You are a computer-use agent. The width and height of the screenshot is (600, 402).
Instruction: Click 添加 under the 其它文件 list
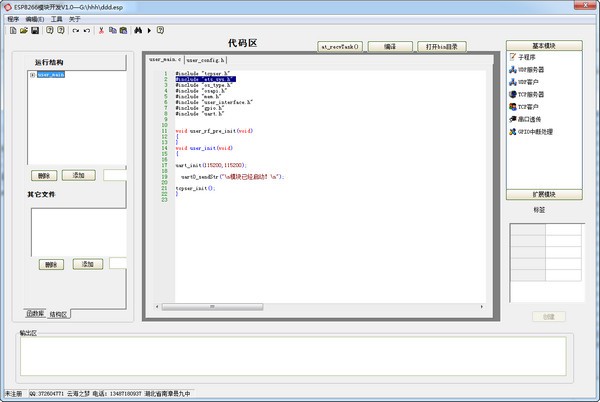[x=88, y=264]
